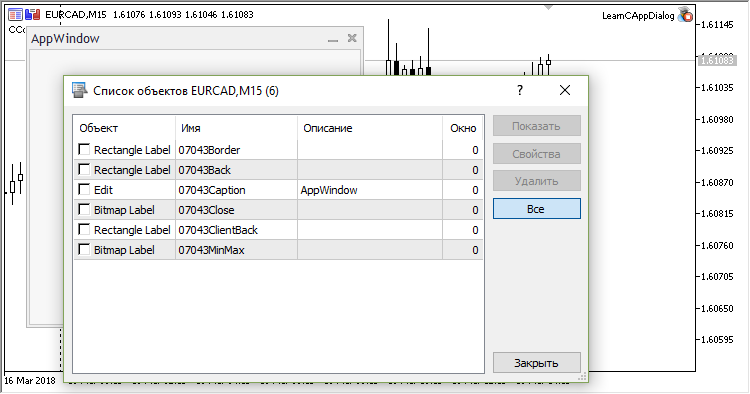Click the 1.61083 current price label

(716, 60)
